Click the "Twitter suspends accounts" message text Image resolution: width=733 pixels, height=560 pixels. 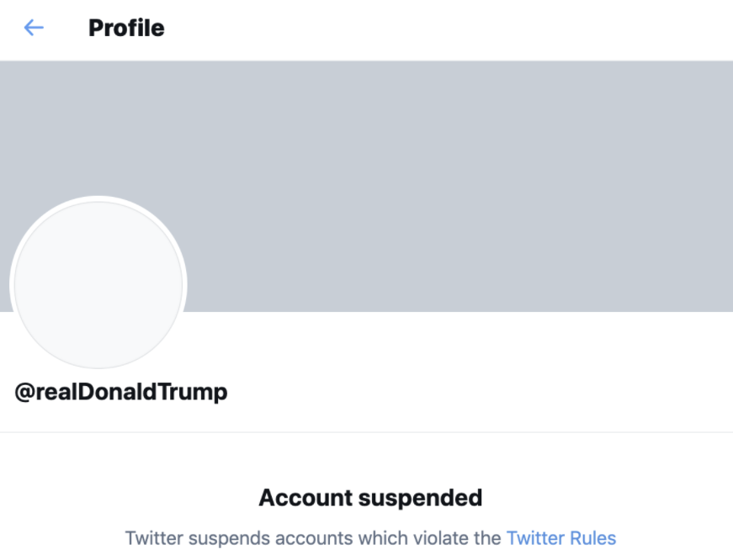click(313, 538)
